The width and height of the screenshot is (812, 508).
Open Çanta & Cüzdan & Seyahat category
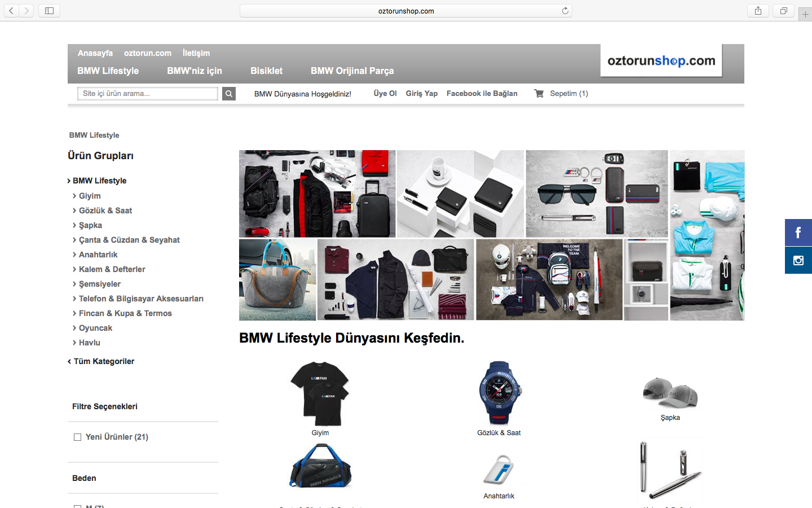coord(129,240)
